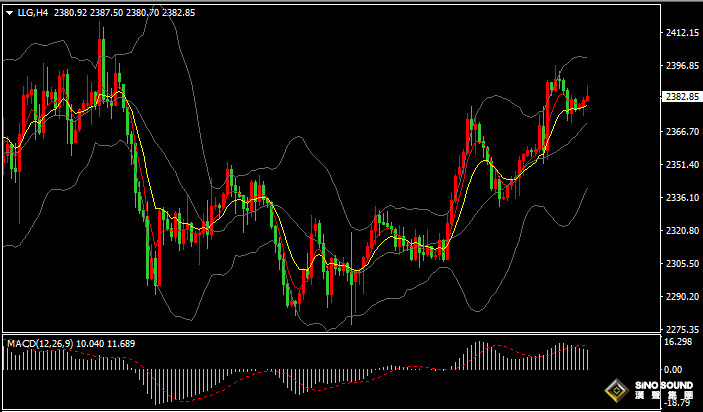
Task: Click the MACD signal value 11.689 in header
Action: (x=121, y=344)
